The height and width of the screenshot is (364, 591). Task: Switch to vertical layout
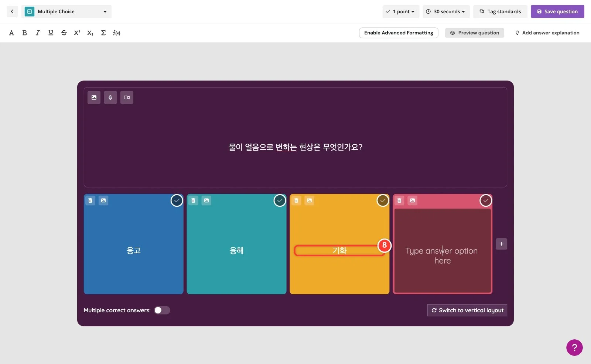pos(467,310)
